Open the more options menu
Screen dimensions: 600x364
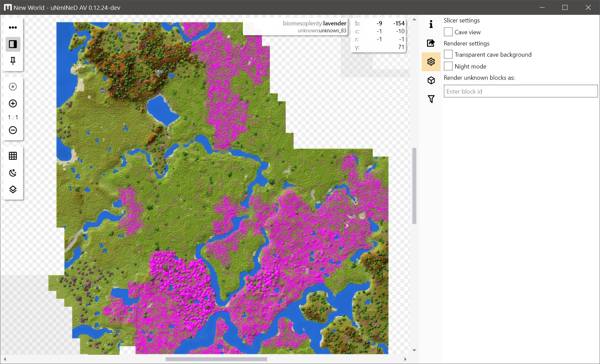[13, 27]
